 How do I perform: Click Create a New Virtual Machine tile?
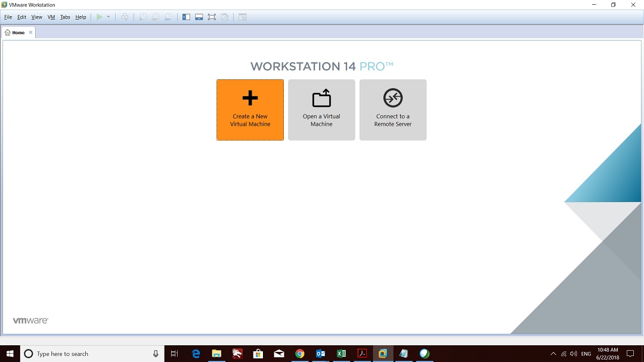[250, 110]
